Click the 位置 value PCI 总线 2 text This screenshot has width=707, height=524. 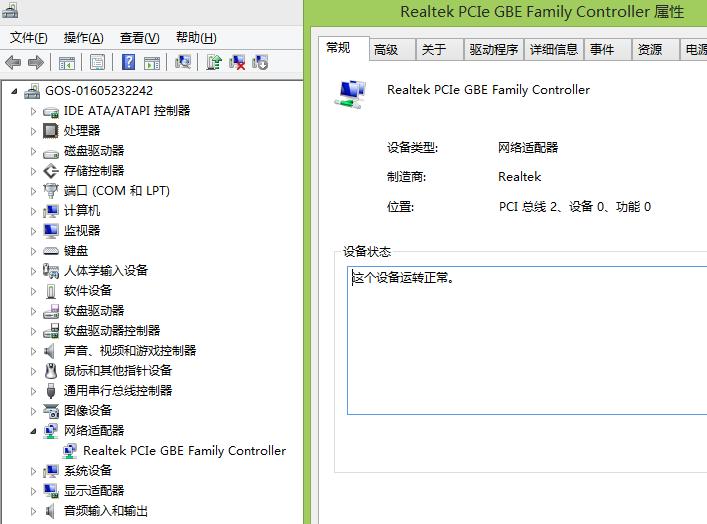click(x=574, y=207)
